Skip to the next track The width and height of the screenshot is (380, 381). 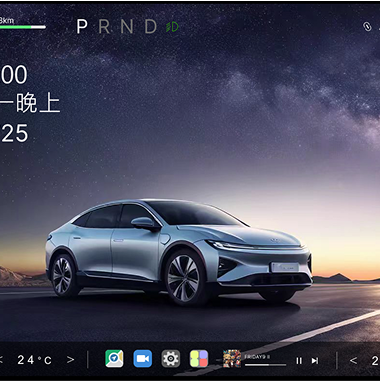click(x=315, y=361)
